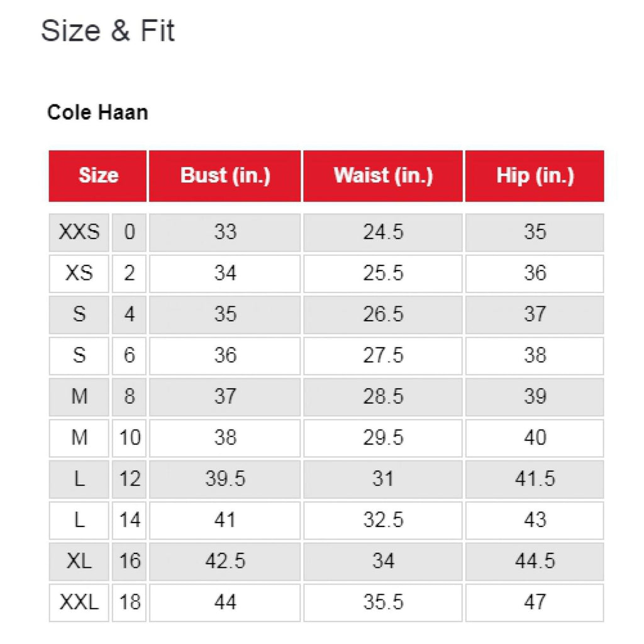The height and width of the screenshot is (644, 644).
Task: Click the Hip (in.) column header
Action: (535, 175)
